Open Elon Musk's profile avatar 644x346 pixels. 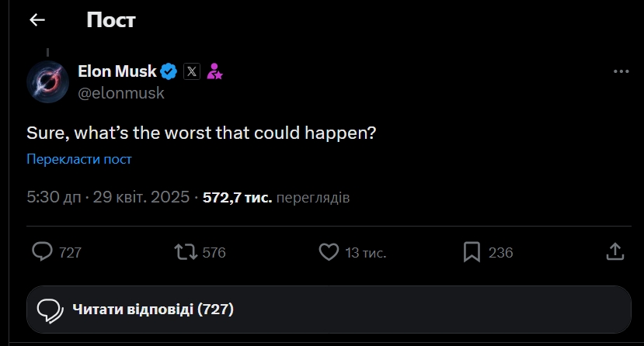click(x=48, y=81)
